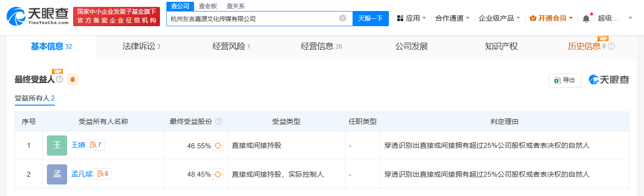Screen dimensions: 644x196
Task: Click help icon next to 最终受益人 title
Action: 59,79
